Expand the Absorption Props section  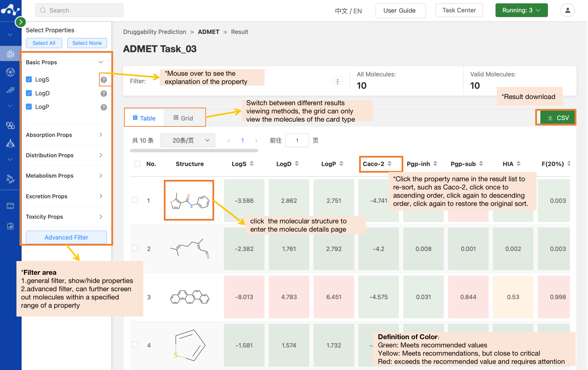66,135
